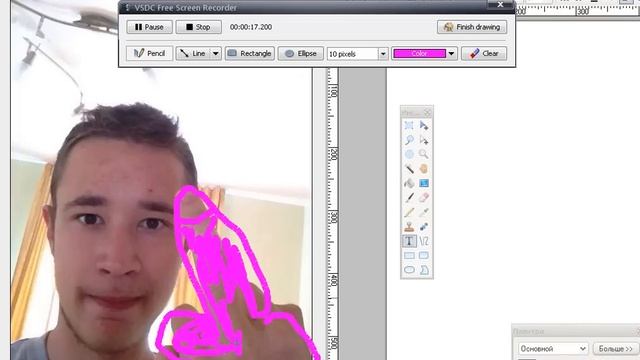Viewport: 640px width, 360px height.
Task: Click the recording timer 00:00:17.200
Action: tap(251, 27)
